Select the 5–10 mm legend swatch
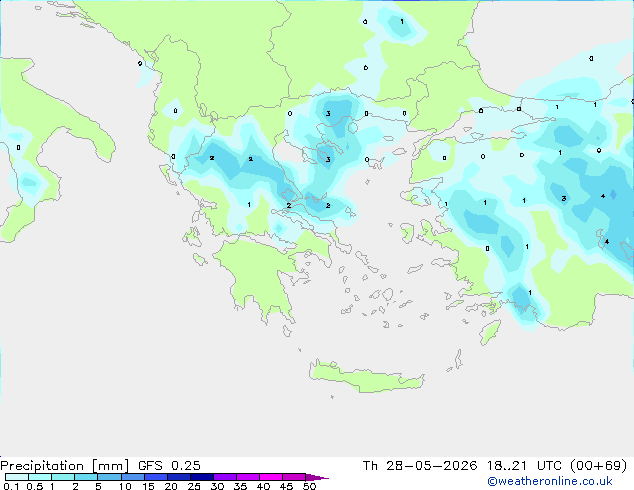Viewport: 634px width, 490px height. (x=109, y=477)
